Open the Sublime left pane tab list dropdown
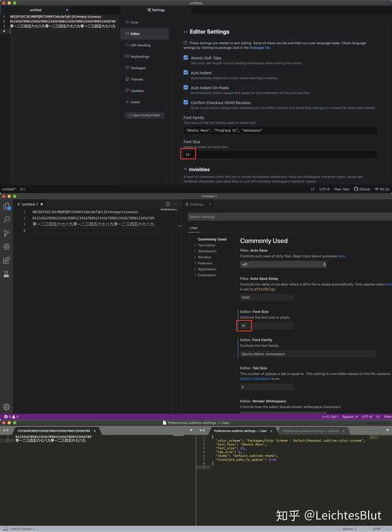392x532 pixels. [192, 430]
